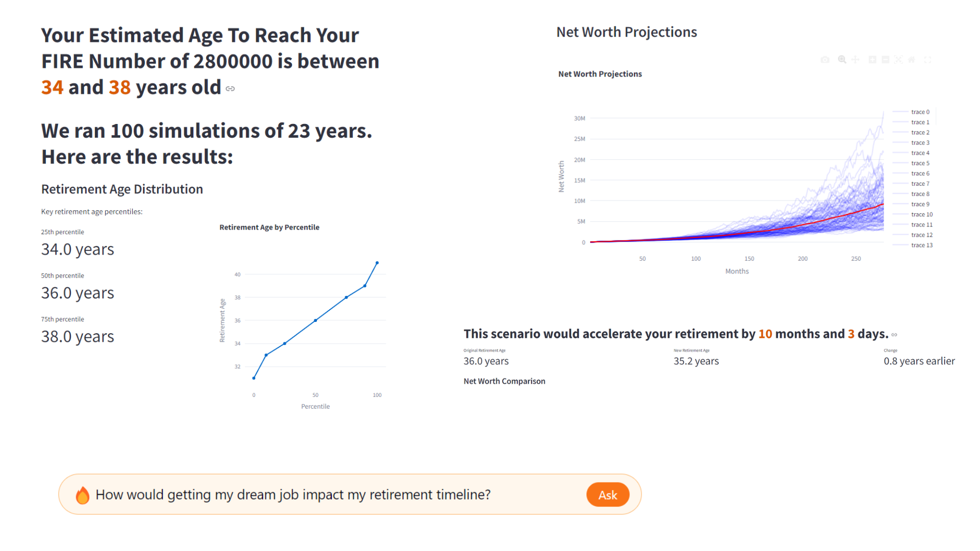This screenshot has width=980, height=551.
Task: Copy anchor link beside FIRE age heading
Action: pos(230,89)
